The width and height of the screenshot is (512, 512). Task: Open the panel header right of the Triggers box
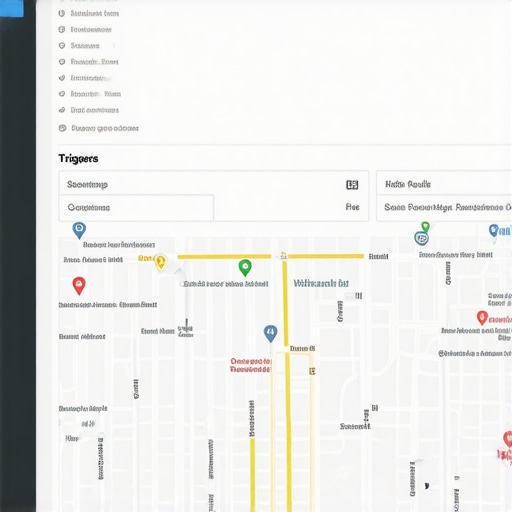pyautogui.click(x=444, y=184)
